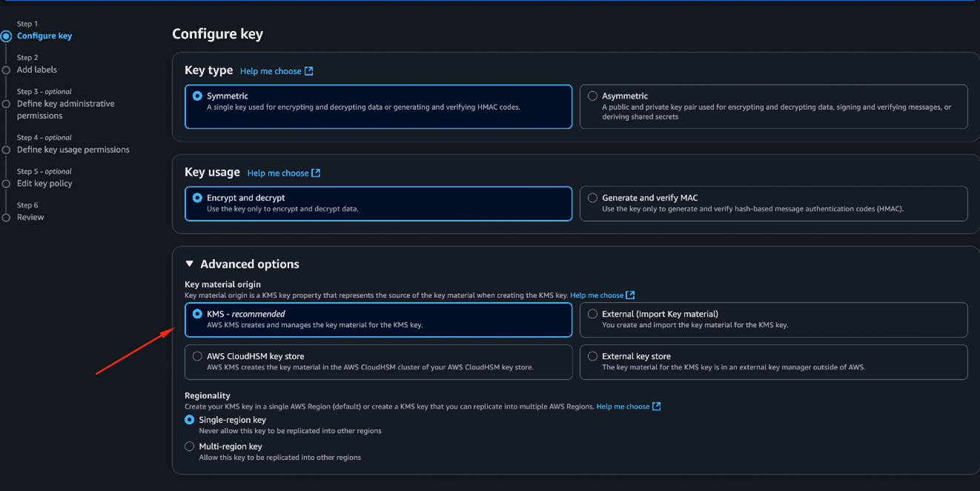The height and width of the screenshot is (491, 980).
Task: Jump to Define key usage permissions step
Action: click(x=73, y=150)
